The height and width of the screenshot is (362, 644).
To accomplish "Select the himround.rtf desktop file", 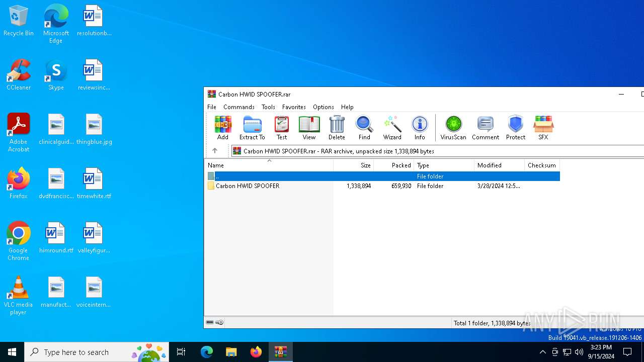I will click(x=56, y=238).
